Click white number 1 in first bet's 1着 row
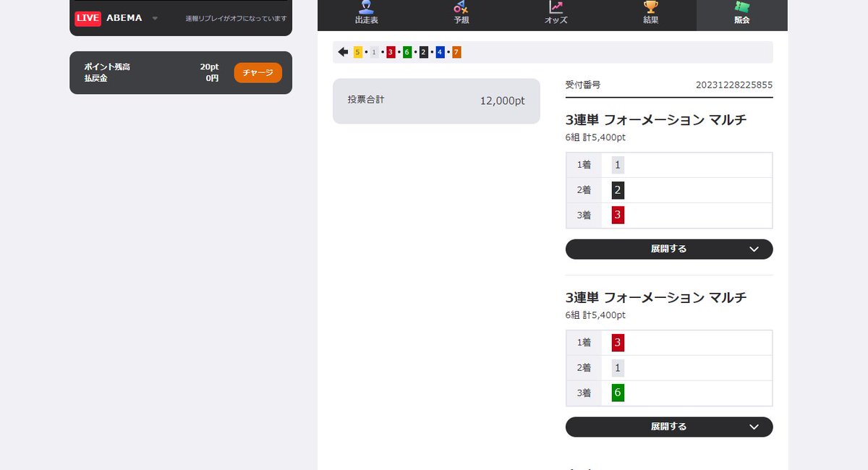This screenshot has height=470, width=868. click(618, 165)
